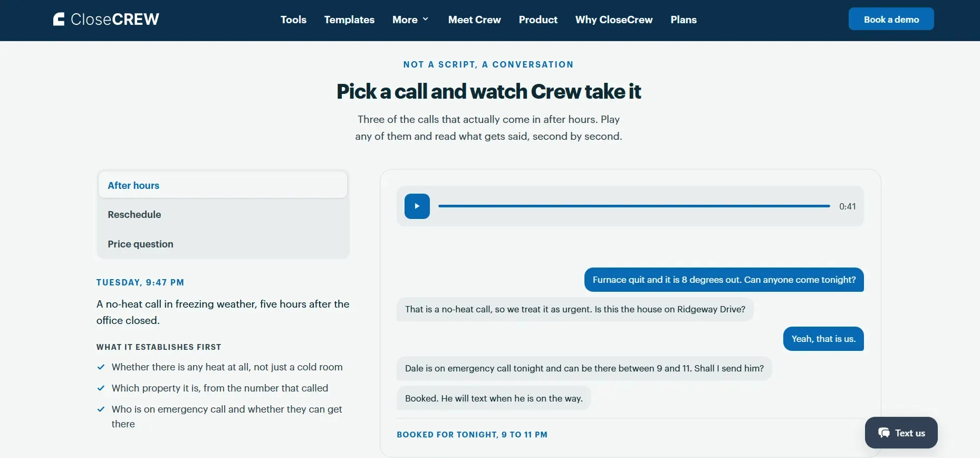This screenshot has width=980, height=458.
Task: Switch to the Reschedule call tab
Action: click(x=223, y=215)
